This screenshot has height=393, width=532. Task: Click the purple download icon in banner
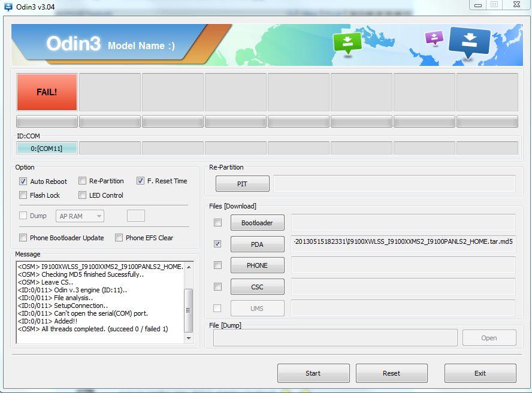[434, 38]
